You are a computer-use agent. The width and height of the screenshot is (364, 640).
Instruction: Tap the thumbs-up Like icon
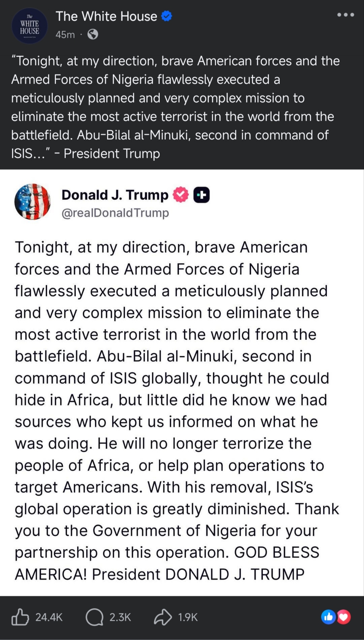(20, 617)
